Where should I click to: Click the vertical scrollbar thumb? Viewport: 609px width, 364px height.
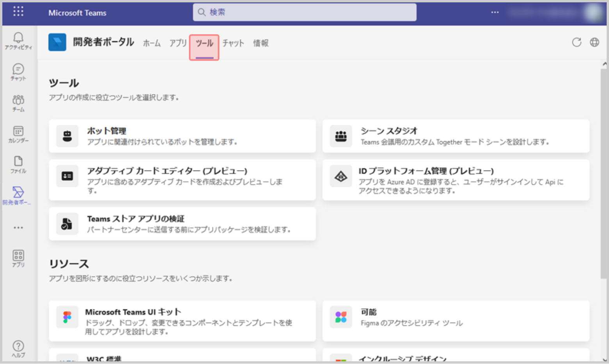(x=604, y=174)
